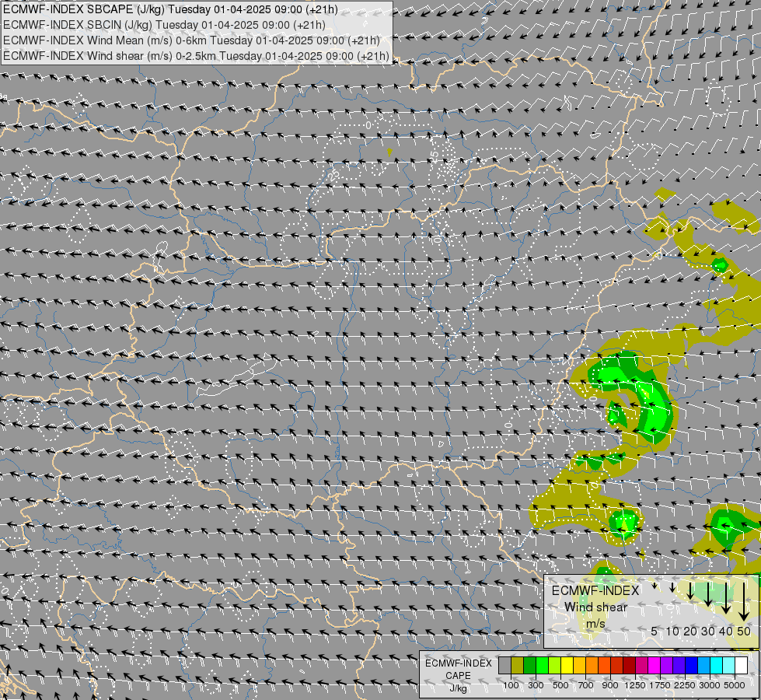Screen dimensions: 761x700
Task: Click the value 900 on CAPE scale
Action: 610,685
